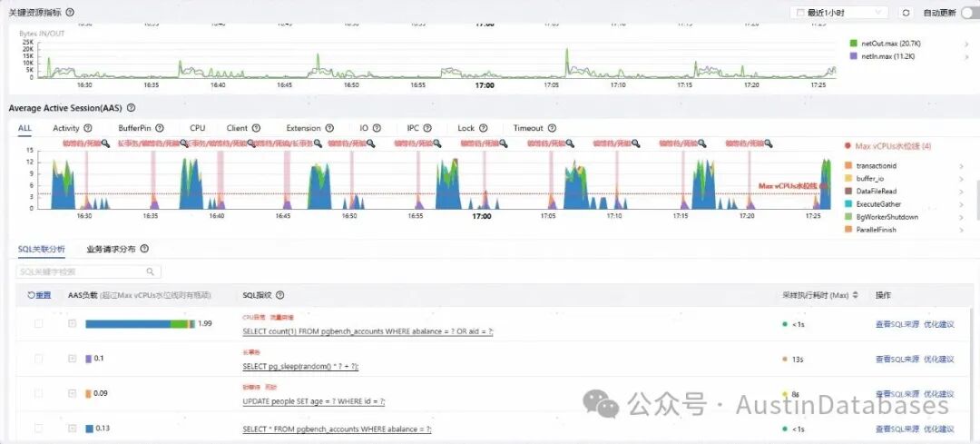Image resolution: width=980 pixels, height=444 pixels.
Task: Open the SELECT count(1) FROM pgbench_accounts SQL link
Action: pyautogui.click(x=367, y=332)
